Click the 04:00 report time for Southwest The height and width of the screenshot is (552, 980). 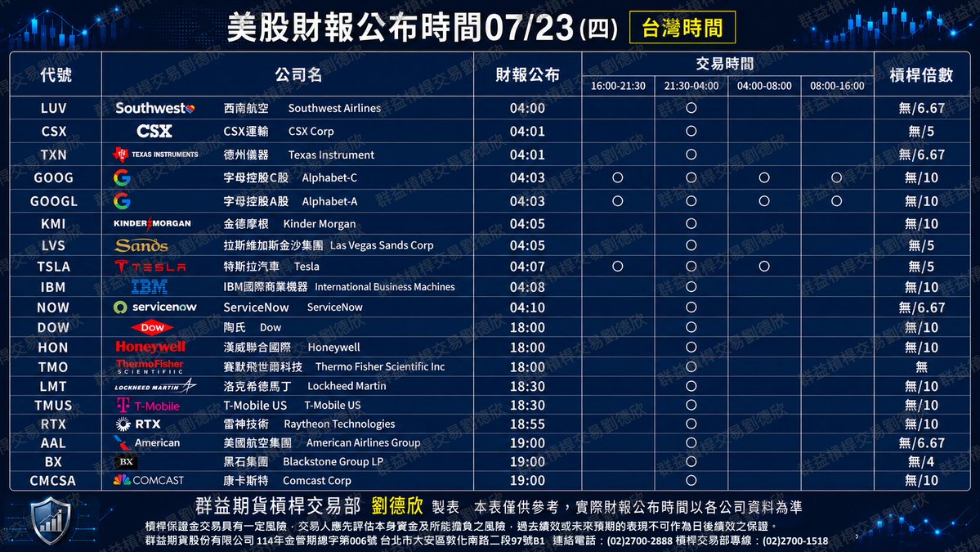527,108
